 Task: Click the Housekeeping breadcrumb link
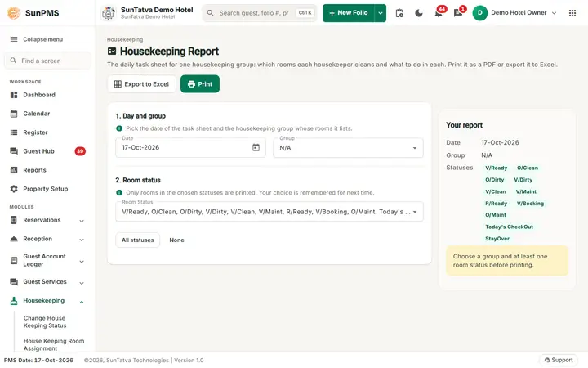click(x=125, y=39)
